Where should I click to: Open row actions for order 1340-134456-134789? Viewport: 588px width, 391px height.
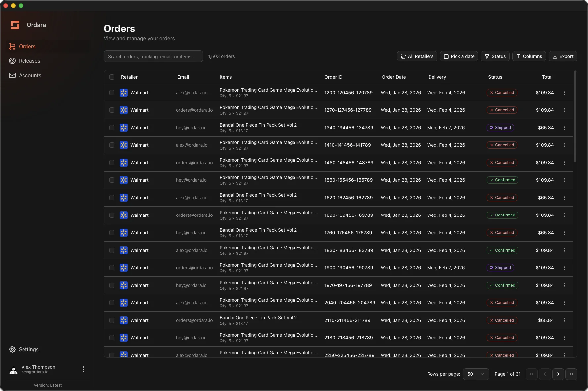565,128
